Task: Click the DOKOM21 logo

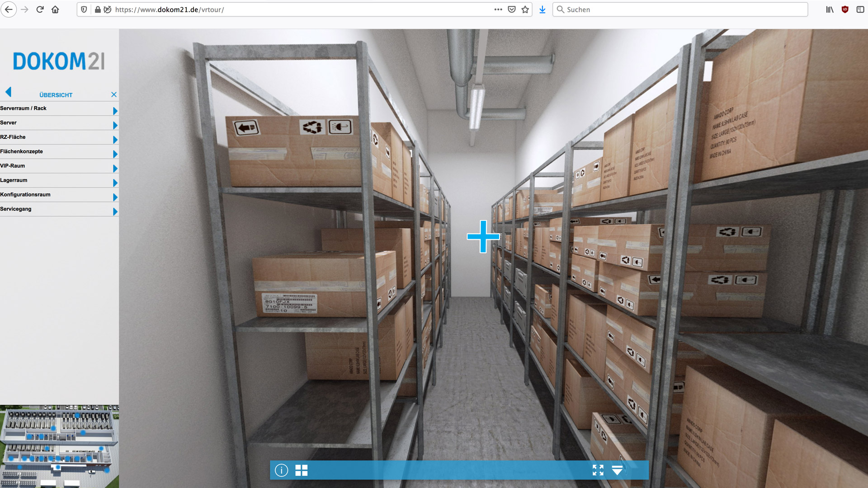Action: 59,61
